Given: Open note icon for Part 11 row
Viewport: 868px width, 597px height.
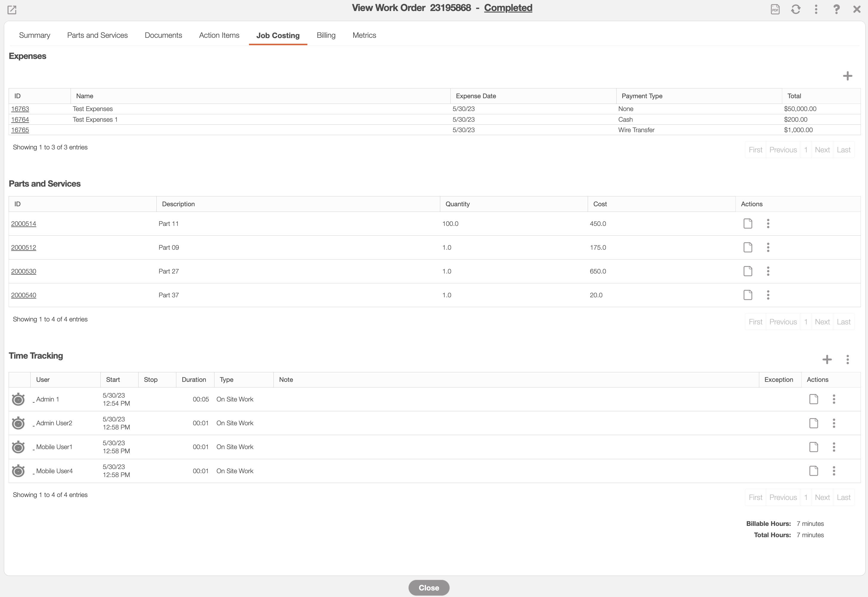Looking at the screenshot, I should tap(747, 224).
